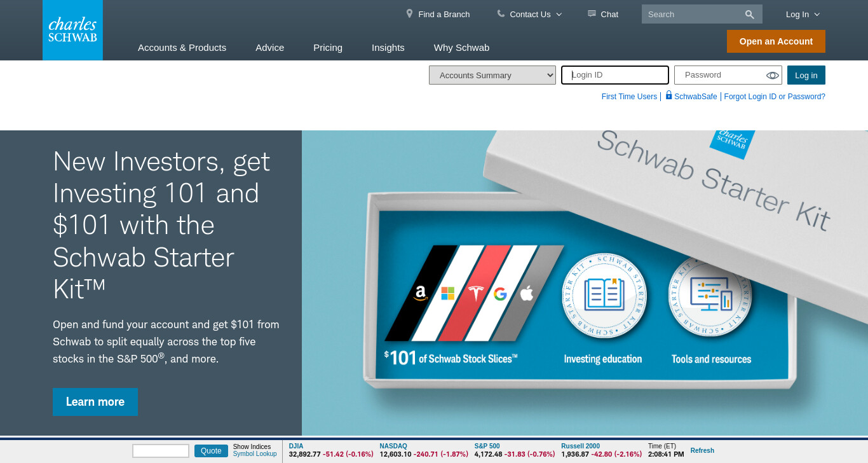The height and width of the screenshot is (463, 868).
Task: Open the SchwabSafe link
Action: [696, 97]
